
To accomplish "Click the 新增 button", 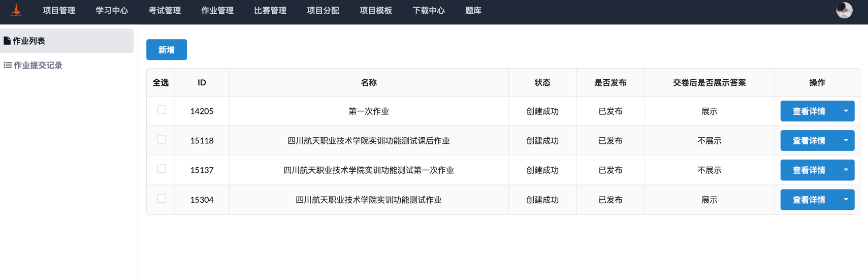I will pyautogui.click(x=167, y=50).
